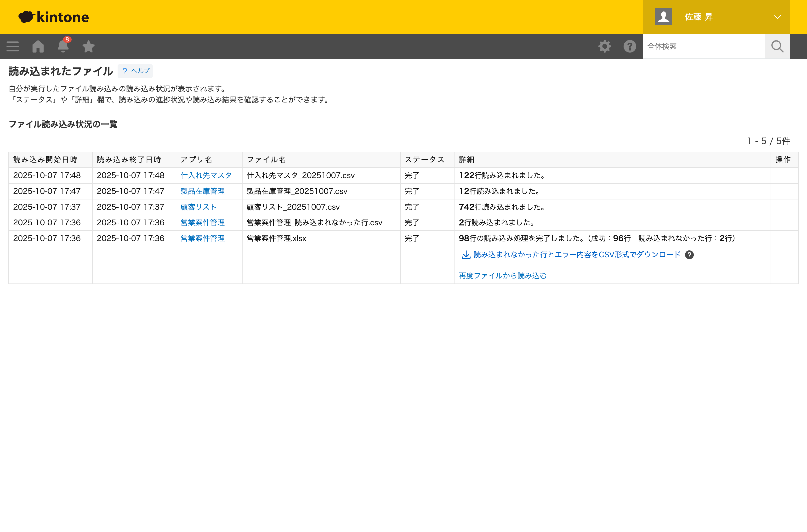Screen dimensions: 807x532
Task: Focus the 全体検索 search field
Action: 703,46
